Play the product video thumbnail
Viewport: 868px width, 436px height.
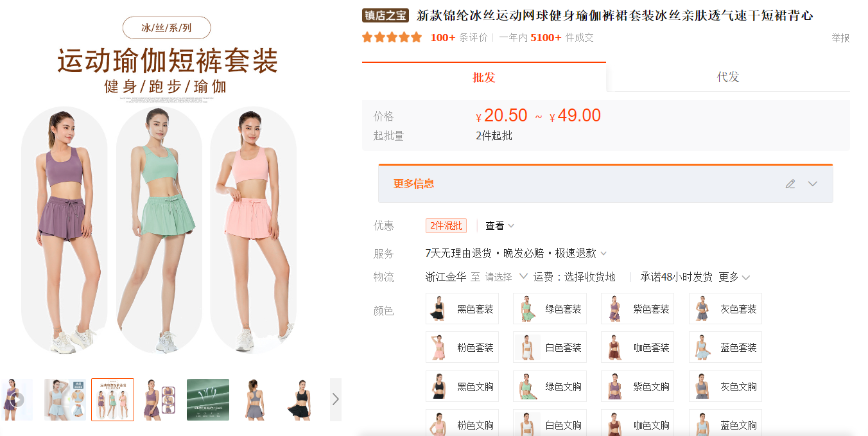pyautogui.click(x=17, y=399)
